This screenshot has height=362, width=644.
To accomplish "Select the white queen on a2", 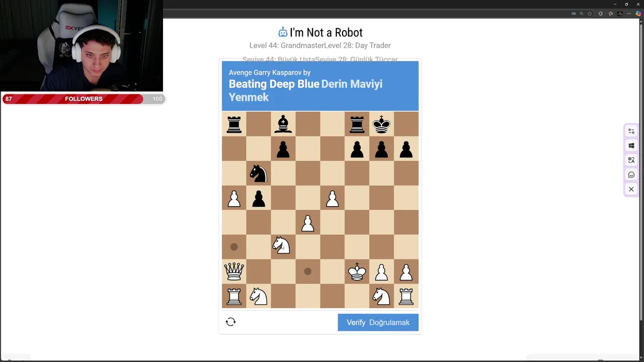I will coord(234,271).
